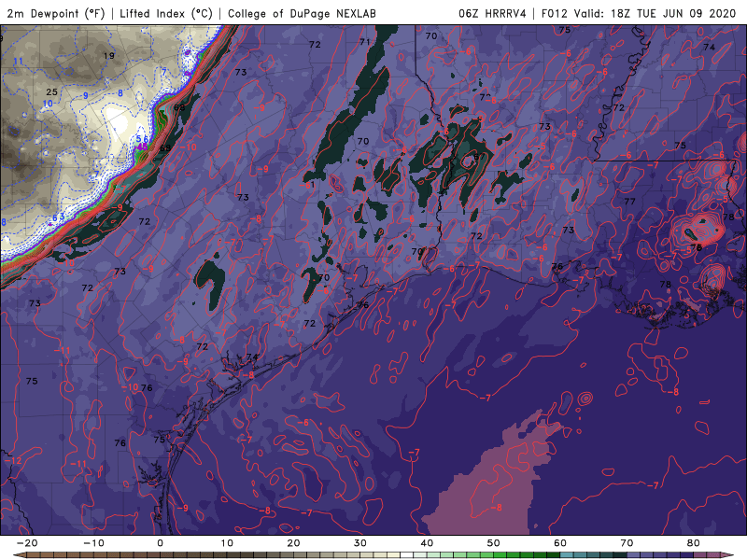Click the 'Lifted Index (°C)' title text
Image resolution: width=747 pixels, height=560 pixels.
click(166, 13)
